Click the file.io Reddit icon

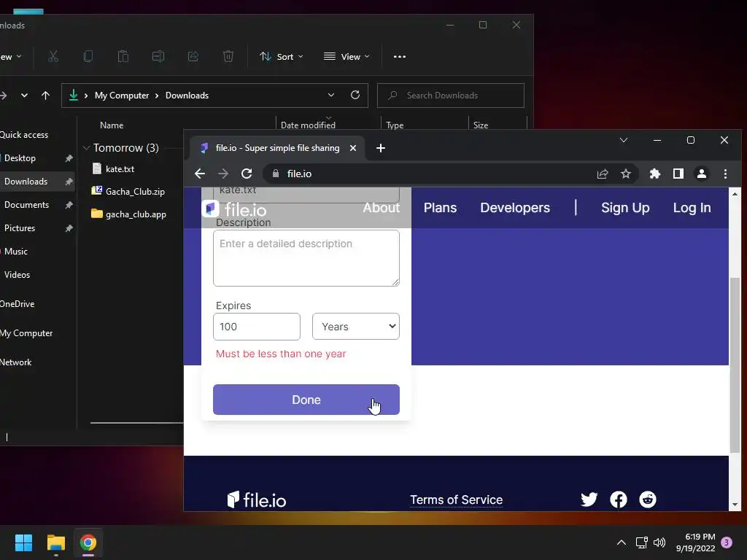click(648, 499)
